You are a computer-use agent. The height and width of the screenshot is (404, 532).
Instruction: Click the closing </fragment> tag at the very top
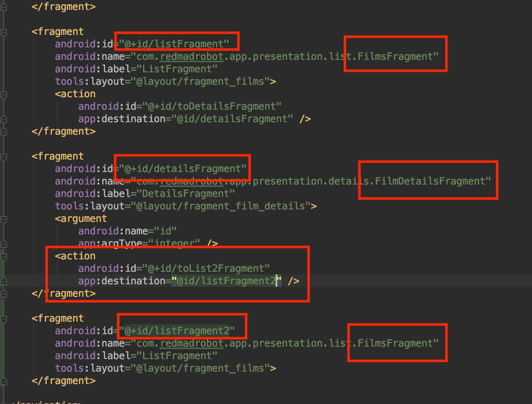(x=64, y=7)
